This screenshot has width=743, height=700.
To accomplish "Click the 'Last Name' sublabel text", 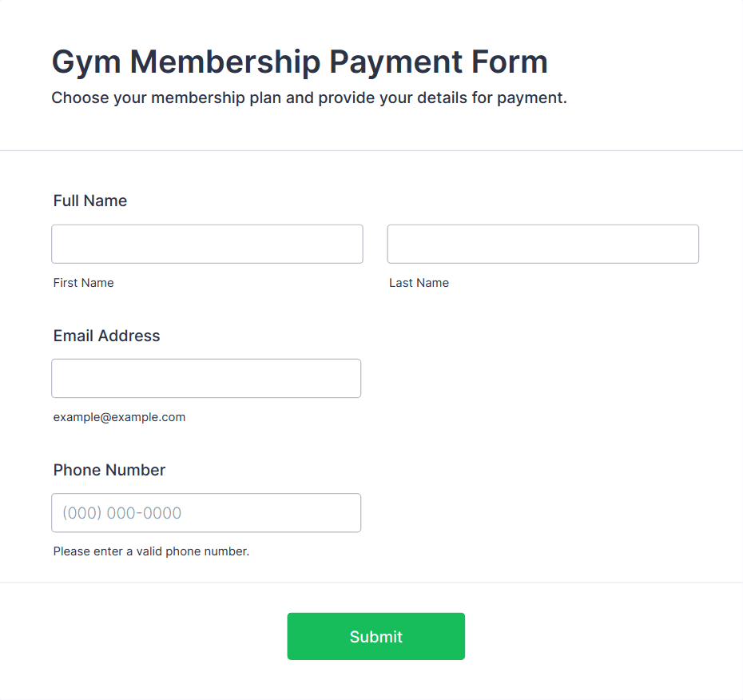I will coord(419,283).
